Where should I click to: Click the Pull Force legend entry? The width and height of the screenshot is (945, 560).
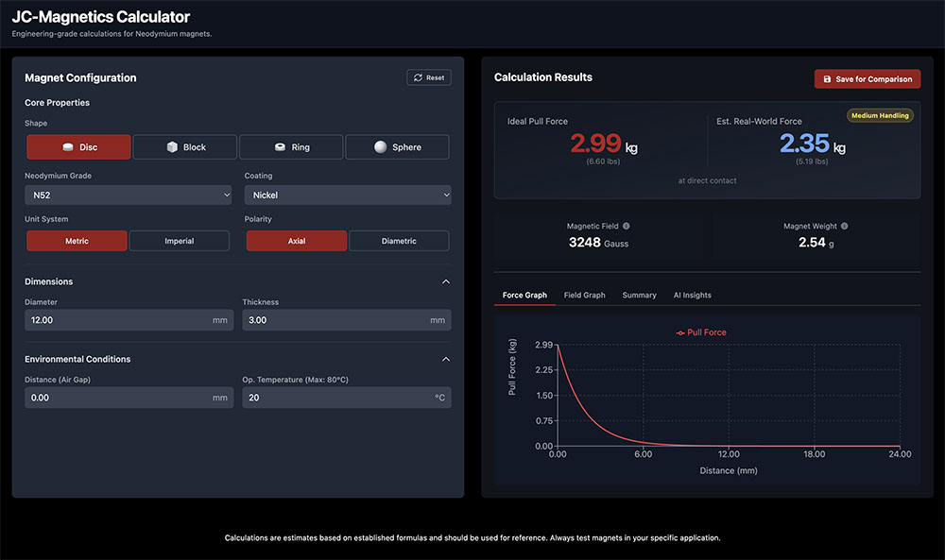700,332
